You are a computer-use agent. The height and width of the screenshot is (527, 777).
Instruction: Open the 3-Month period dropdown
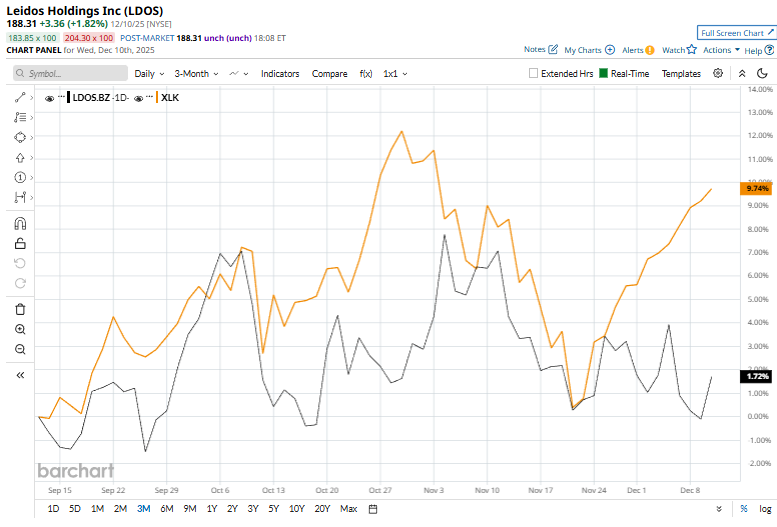(196, 73)
